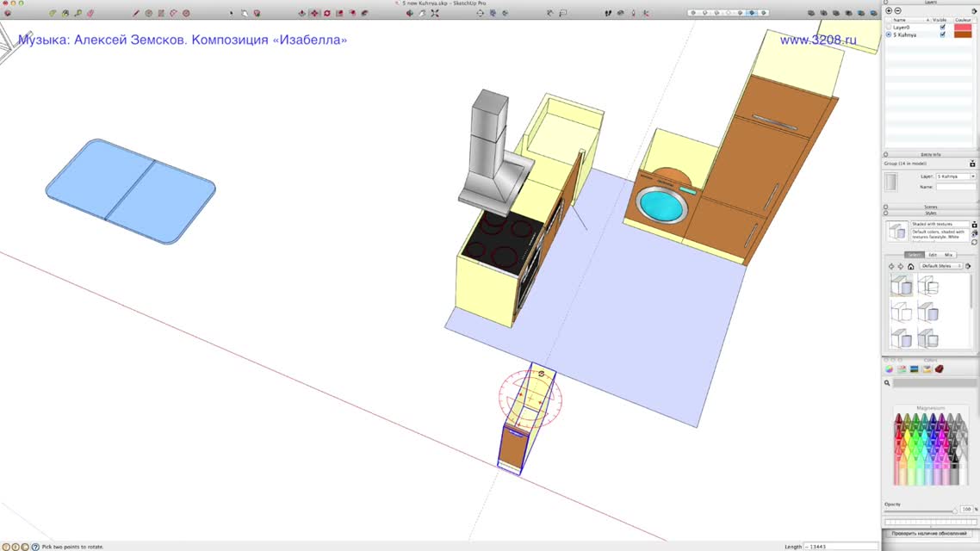Click the Name field in Entity Info
This screenshot has width=980, height=551.
[956, 187]
